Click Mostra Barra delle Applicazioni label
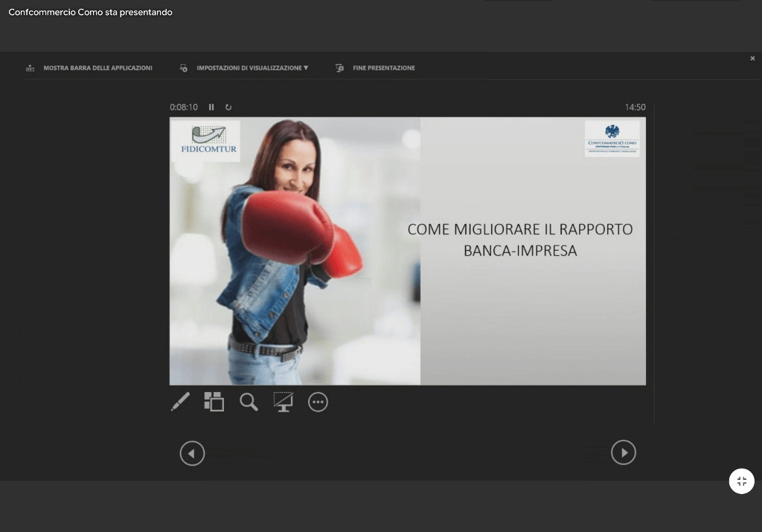Viewport: 762px width, 532px height. [97, 68]
